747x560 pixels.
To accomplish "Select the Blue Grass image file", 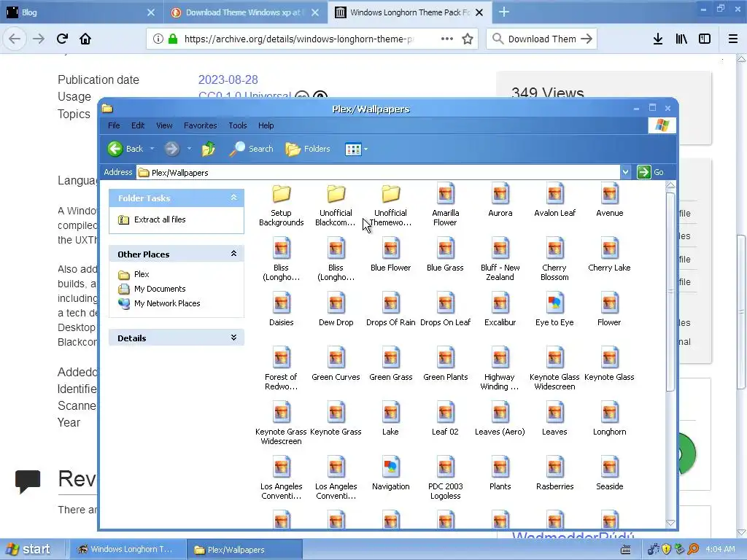I will coord(445,255).
